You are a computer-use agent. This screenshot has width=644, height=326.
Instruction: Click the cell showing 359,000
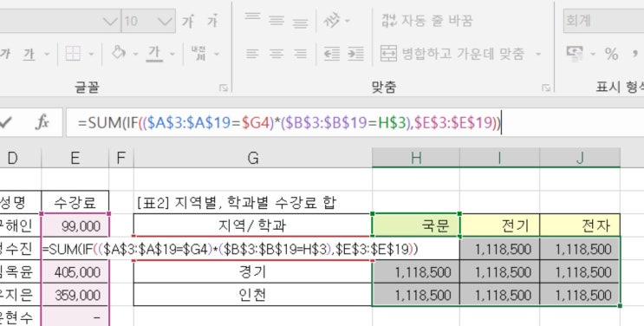75,295
